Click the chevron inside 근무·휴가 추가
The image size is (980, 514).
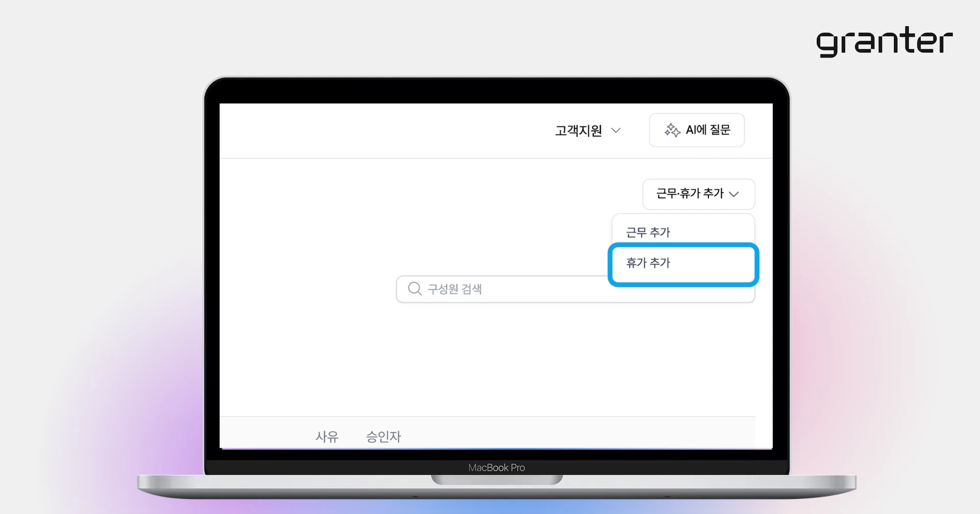point(734,194)
